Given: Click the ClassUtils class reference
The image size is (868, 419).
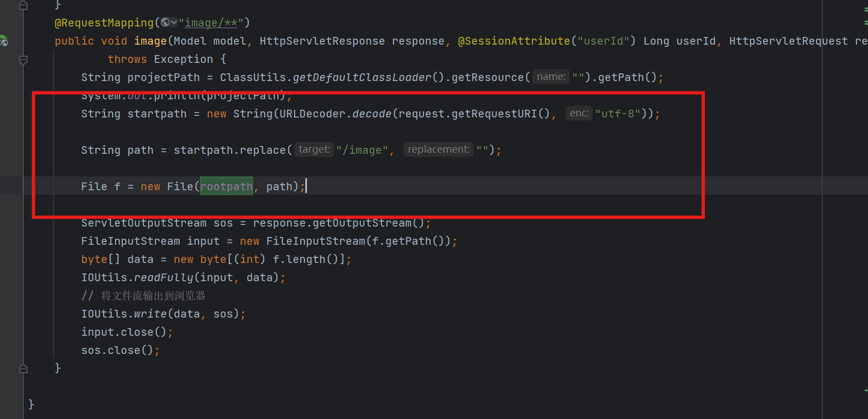Looking at the screenshot, I should 253,77.
